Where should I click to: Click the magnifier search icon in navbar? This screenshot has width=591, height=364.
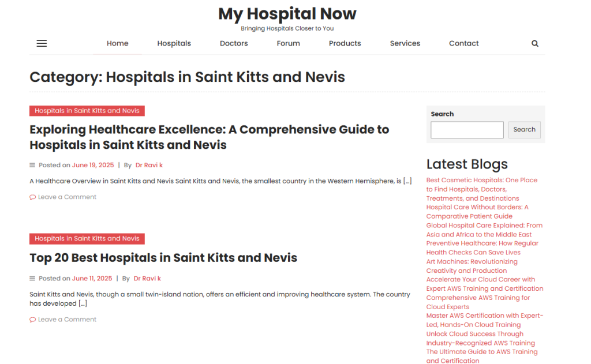pyautogui.click(x=535, y=43)
